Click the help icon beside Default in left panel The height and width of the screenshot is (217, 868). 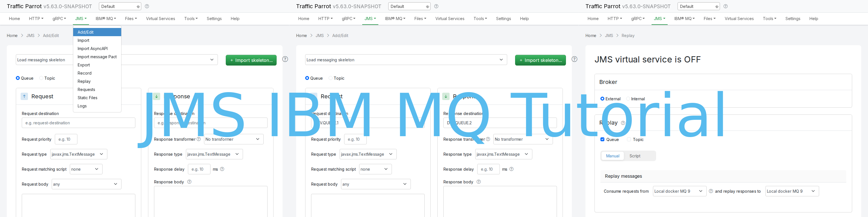(x=147, y=6)
